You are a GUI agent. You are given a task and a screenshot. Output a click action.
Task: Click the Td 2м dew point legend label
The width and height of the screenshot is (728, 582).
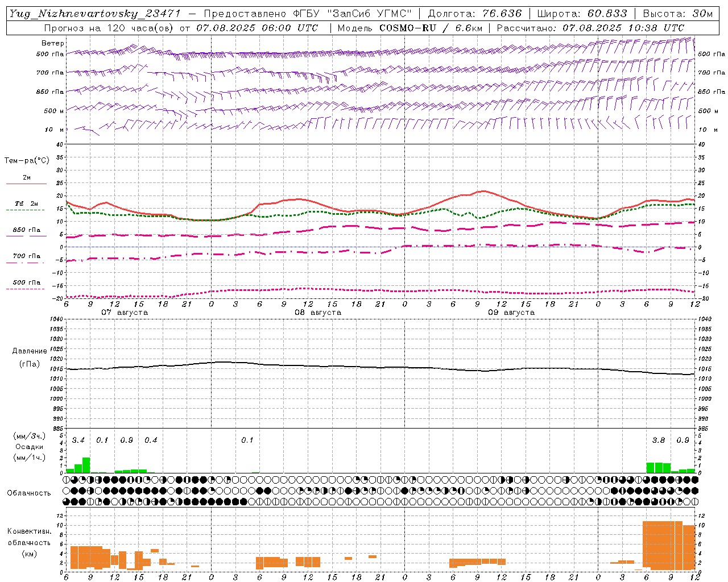click(x=27, y=203)
